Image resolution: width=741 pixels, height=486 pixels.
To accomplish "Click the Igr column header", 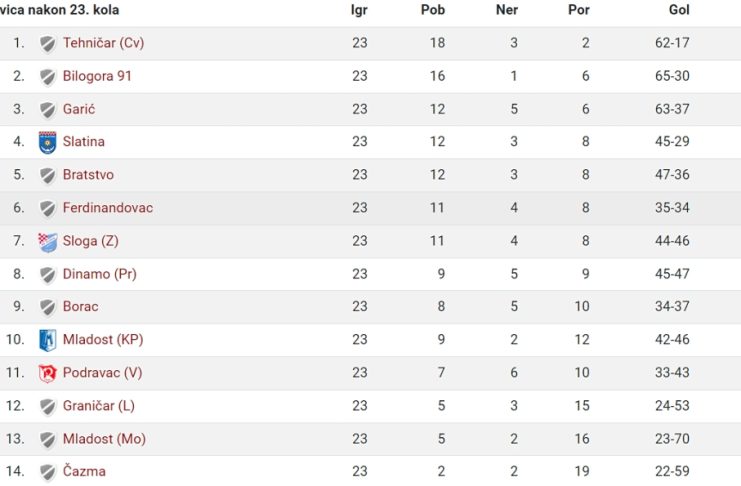I will [x=359, y=10].
